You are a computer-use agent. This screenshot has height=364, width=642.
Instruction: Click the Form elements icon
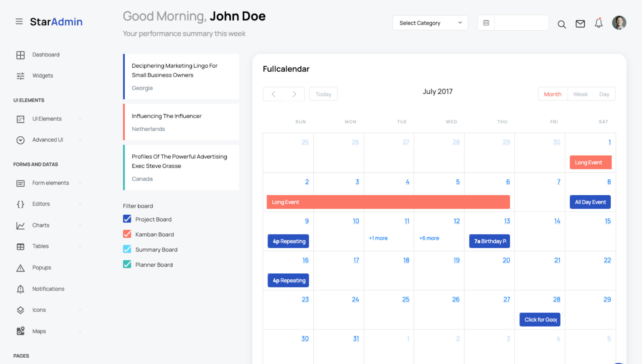(20, 183)
